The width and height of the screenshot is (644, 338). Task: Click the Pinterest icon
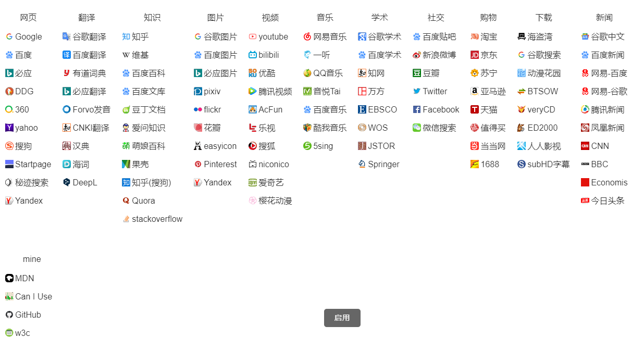(198, 165)
